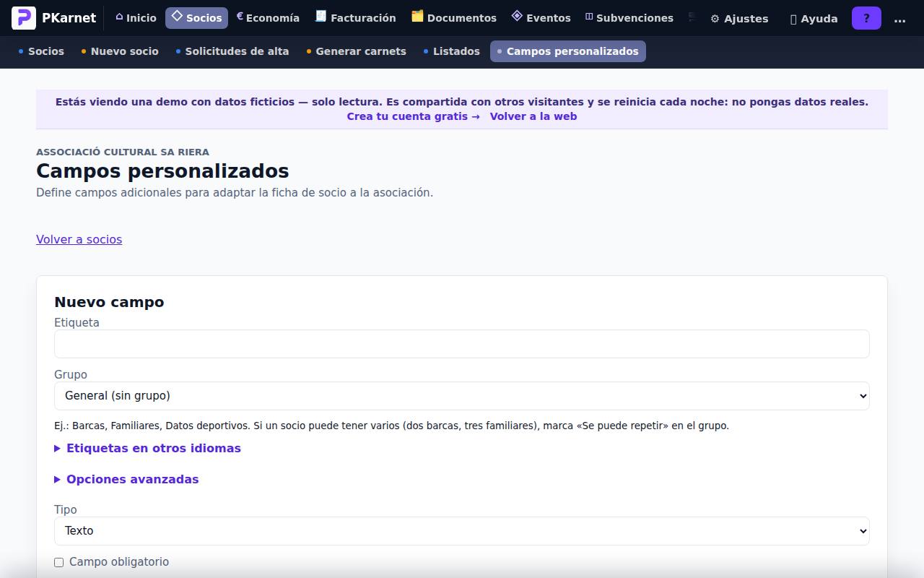Click the PKarnet logo icon
The width and height of the screenshot is (924, 578).
tap(24, 18)
